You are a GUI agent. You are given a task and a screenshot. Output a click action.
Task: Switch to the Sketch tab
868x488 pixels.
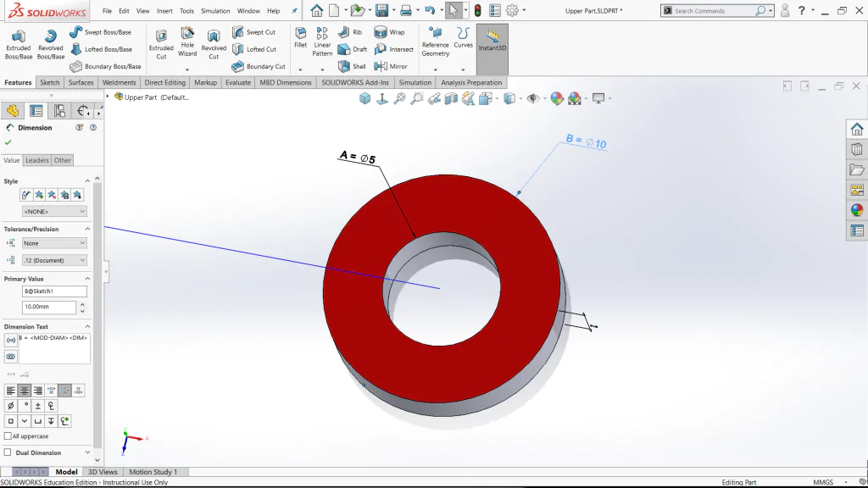pyautogui.click(x=50, y=82)
